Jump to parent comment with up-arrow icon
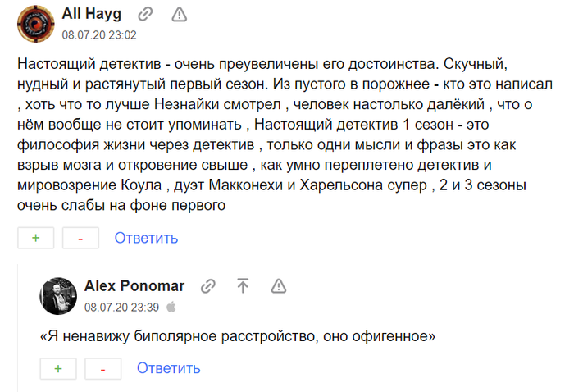 243,285
